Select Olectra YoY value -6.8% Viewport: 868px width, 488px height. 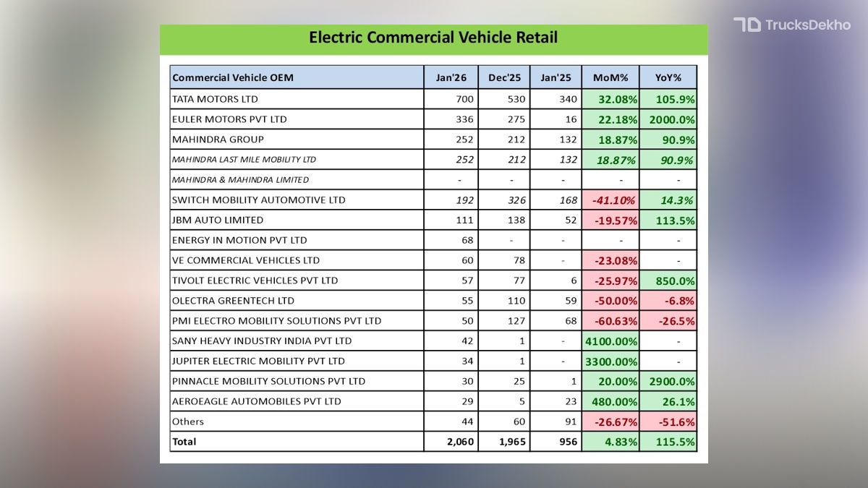point(681,301)
